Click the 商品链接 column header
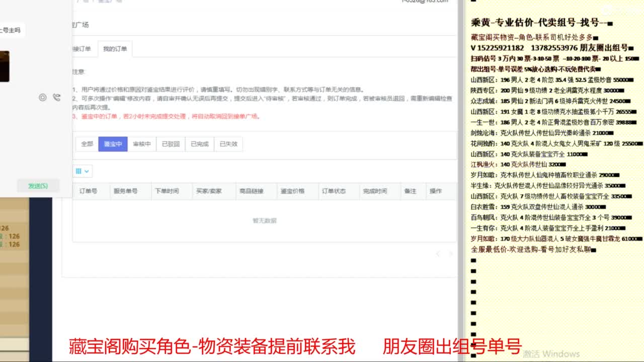The width and height of the screenshot is (644, 362). 251,191
